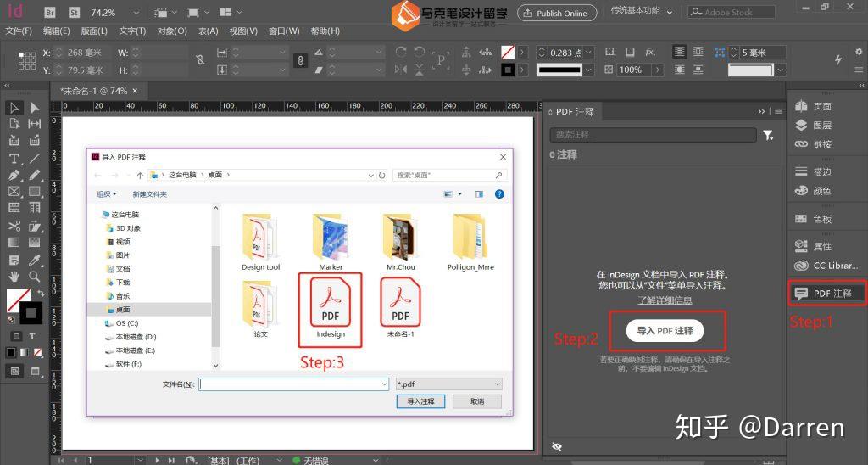Click the filter icon in PDF comments panel
This screenshot has height=465, width=868.
pyautogui.click(x=768, y=135)
